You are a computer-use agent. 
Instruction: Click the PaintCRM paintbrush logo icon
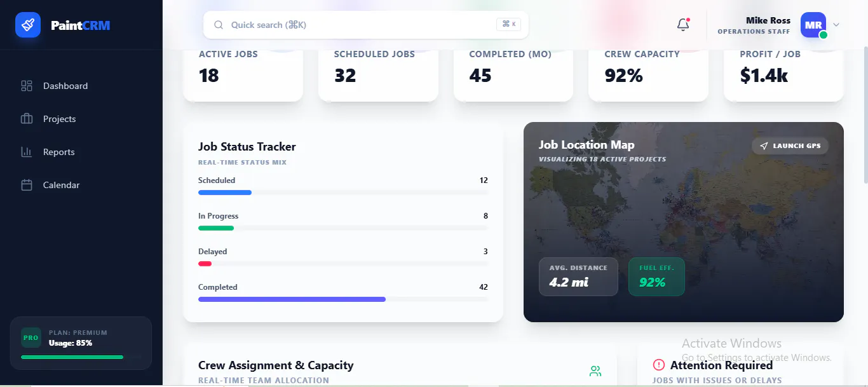pos(28,25)
